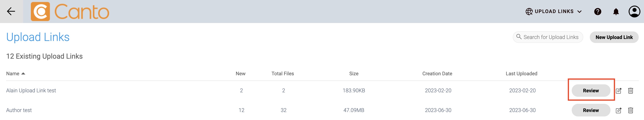Review the Alain Upload Link test
644x120 pixels.
pos(591,91)
